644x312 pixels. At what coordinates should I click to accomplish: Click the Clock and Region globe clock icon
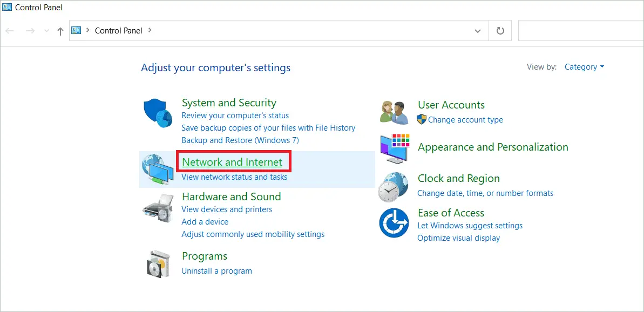coord(394,187)
